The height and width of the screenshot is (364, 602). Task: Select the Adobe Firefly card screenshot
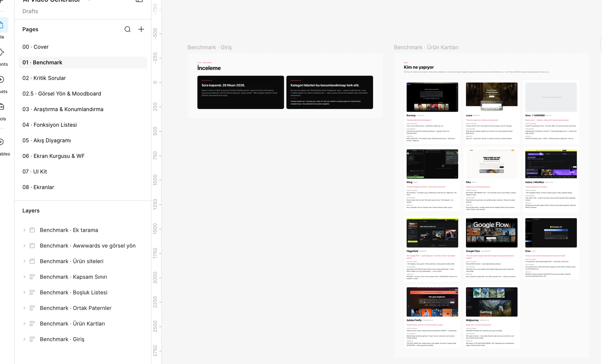click(432, 302)
